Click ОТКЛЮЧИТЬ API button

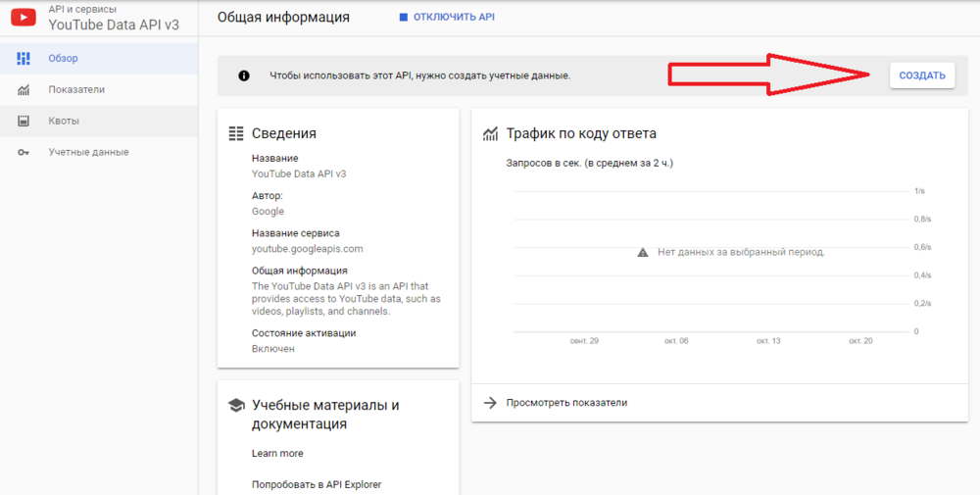[x=446, y=18]
